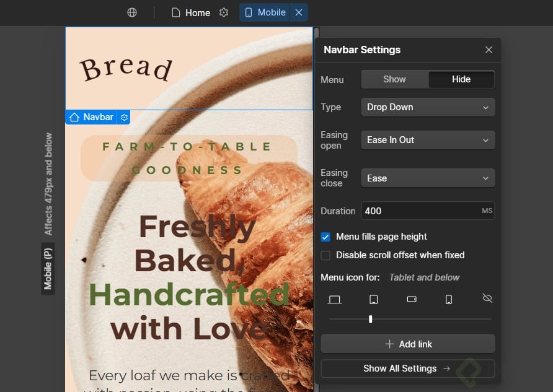This screenshot has height=392, width=553.
Task: Close the Navbar Settings panel
Action: click(x=489, y=50)
